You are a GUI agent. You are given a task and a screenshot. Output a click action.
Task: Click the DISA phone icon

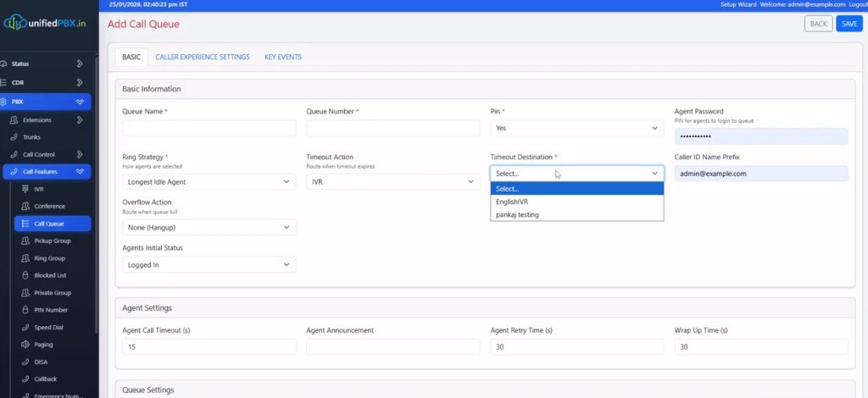click(x=25, y=362)
